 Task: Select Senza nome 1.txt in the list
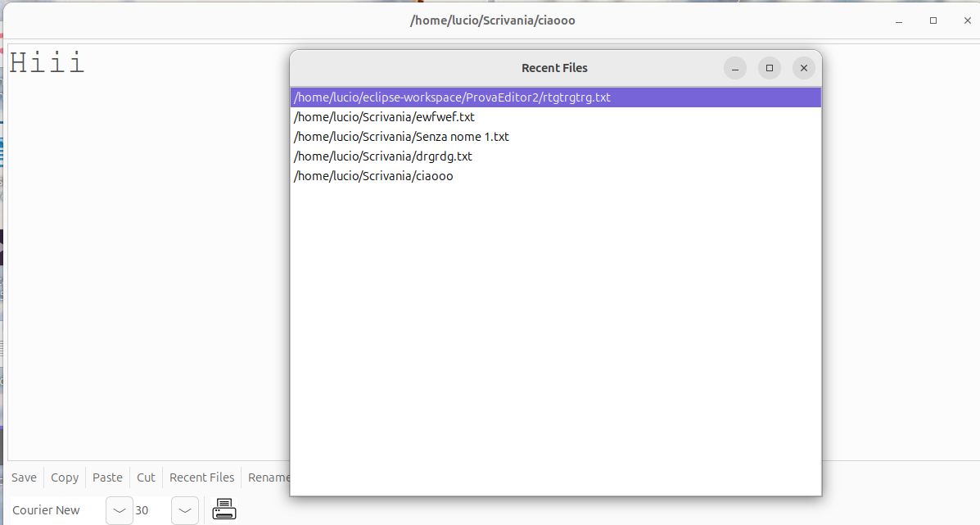(x=400, y=136)
